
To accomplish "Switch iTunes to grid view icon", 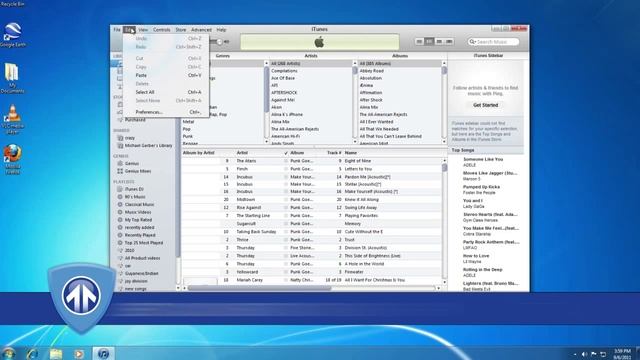I will (439, 42).
